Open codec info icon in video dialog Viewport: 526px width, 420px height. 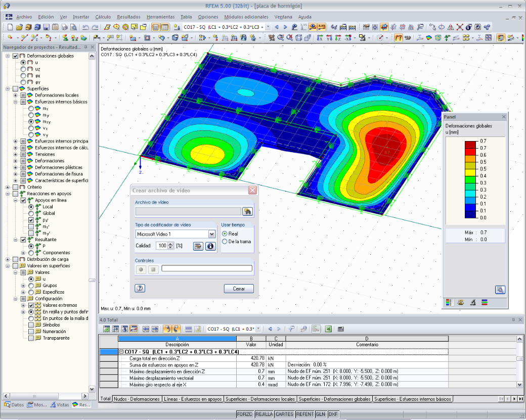(x=210, y=246)
